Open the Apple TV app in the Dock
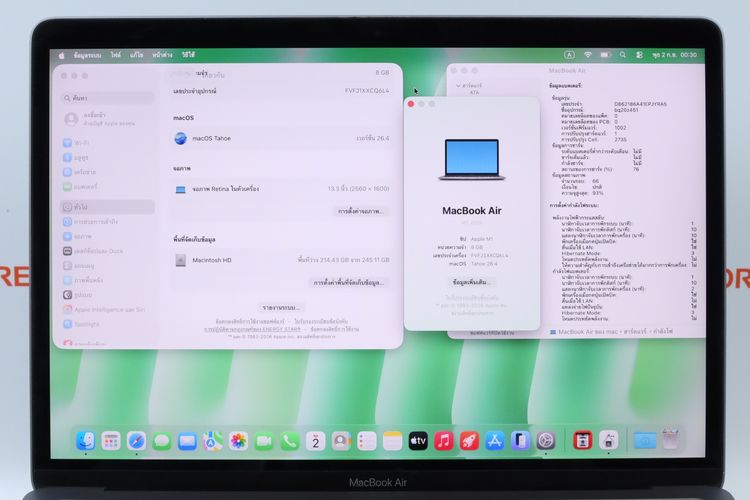 tap(418, 441)
